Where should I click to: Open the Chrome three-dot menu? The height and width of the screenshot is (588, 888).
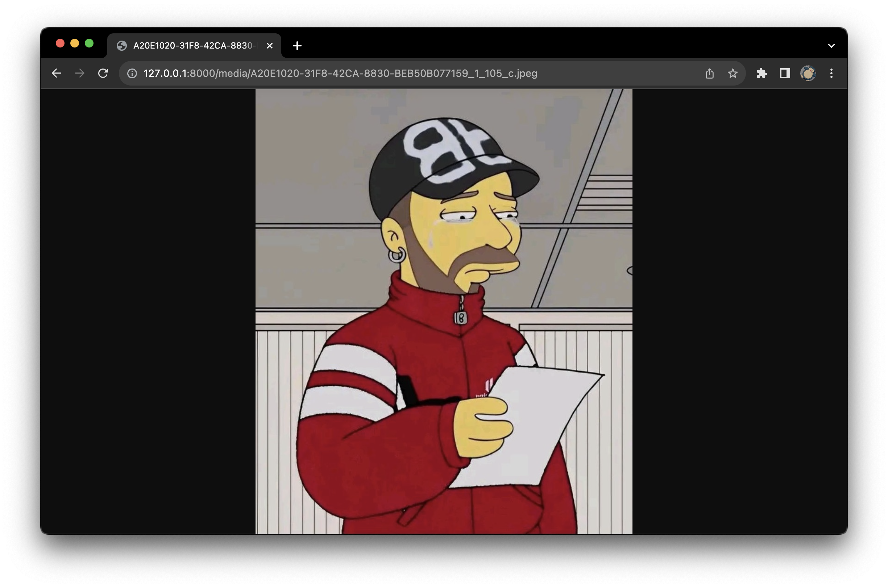831,73
